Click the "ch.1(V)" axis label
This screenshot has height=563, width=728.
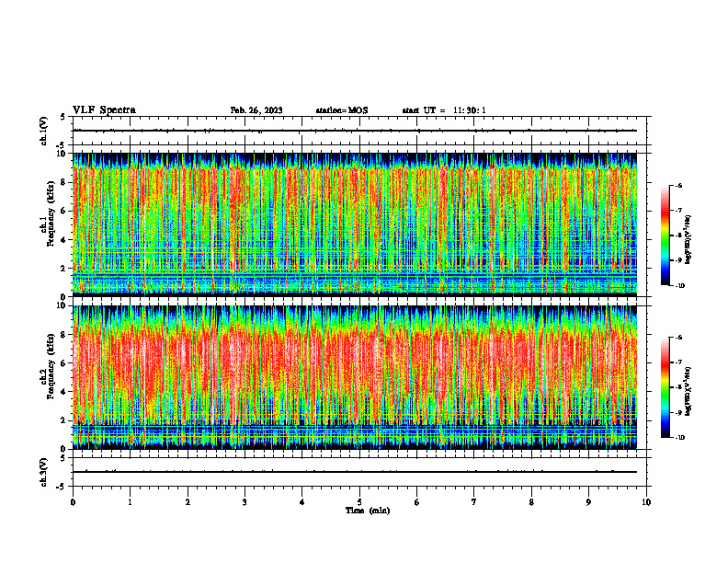[x=44, y=131]
